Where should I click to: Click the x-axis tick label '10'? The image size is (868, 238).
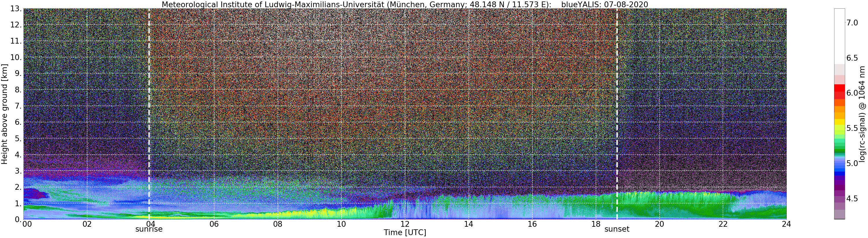click(341, 224)
